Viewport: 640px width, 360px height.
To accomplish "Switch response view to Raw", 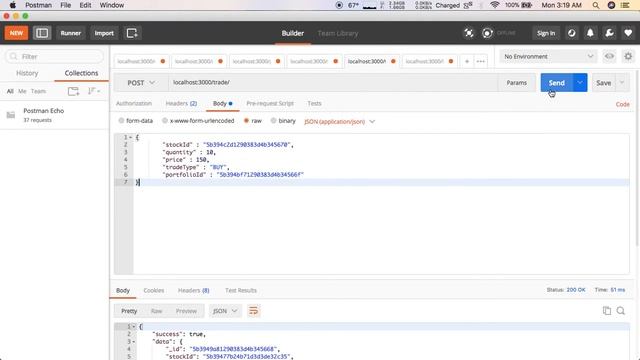I will pyautogui.click(x=156, y=311).
